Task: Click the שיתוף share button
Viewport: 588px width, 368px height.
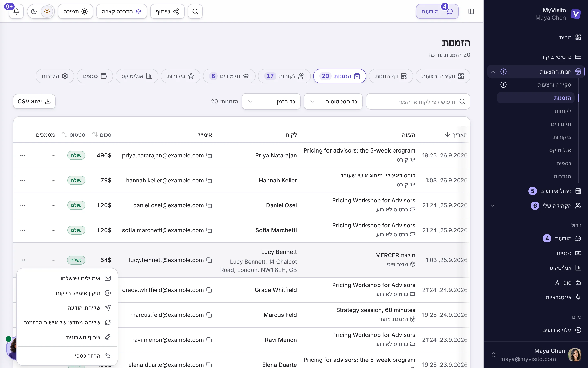Action: coord(167,11)
